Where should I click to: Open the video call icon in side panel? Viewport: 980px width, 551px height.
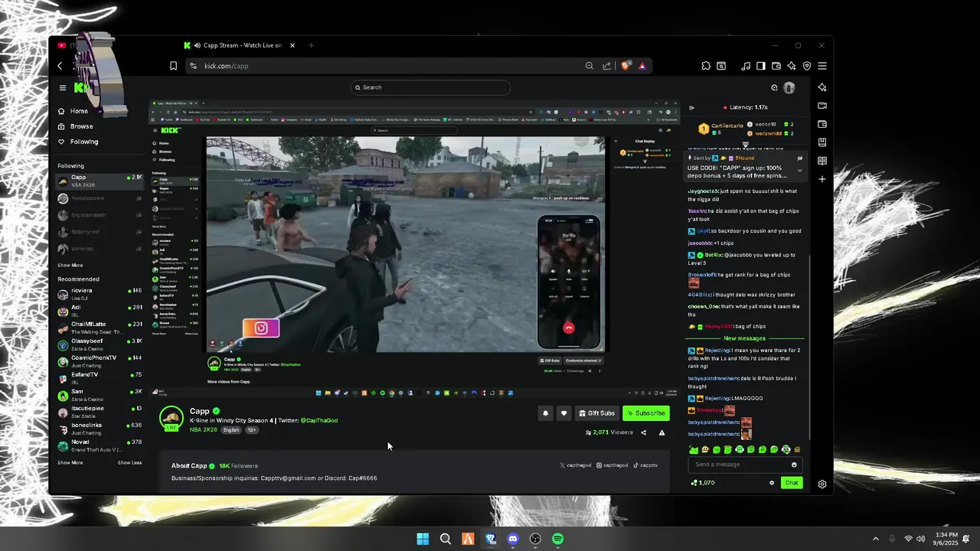pos(822,106)
